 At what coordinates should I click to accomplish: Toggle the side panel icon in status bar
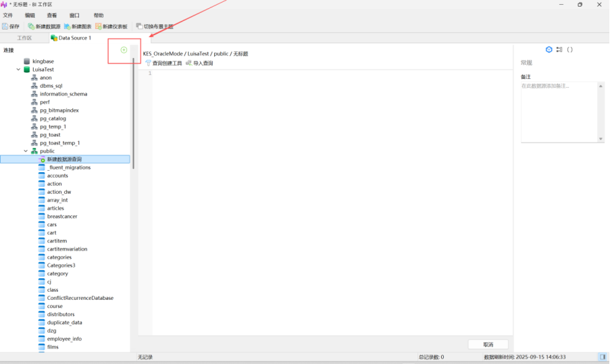coord(602,357)
